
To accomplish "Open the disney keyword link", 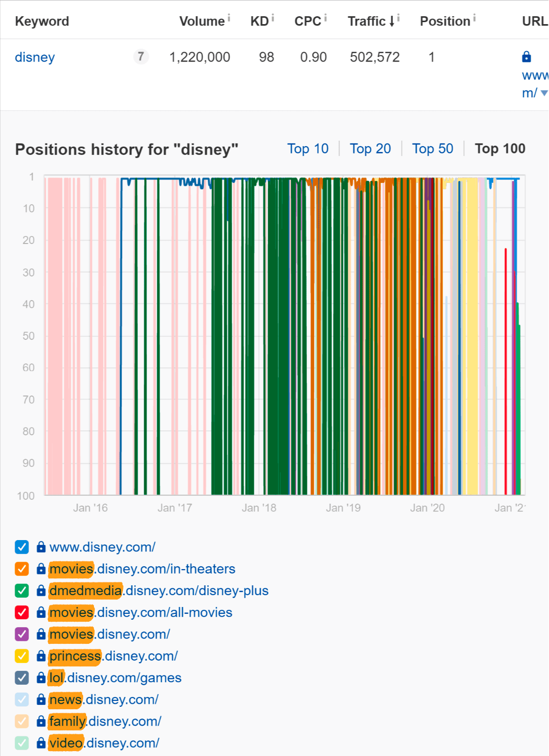I will point(35,57).
